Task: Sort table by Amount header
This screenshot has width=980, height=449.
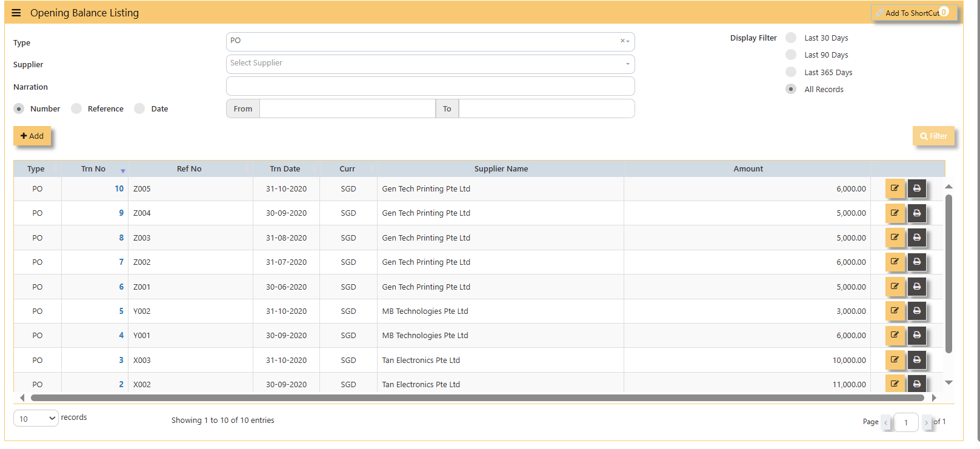Action: tap(748, 169)
